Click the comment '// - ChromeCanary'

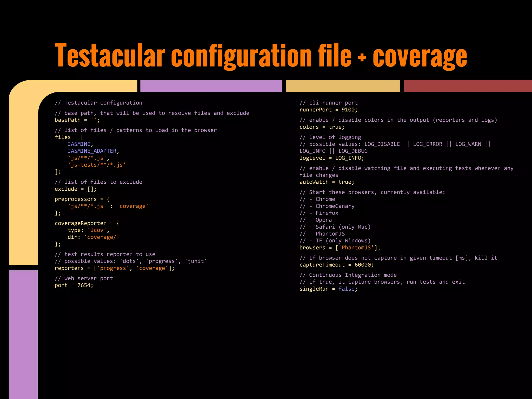(327, 206)
